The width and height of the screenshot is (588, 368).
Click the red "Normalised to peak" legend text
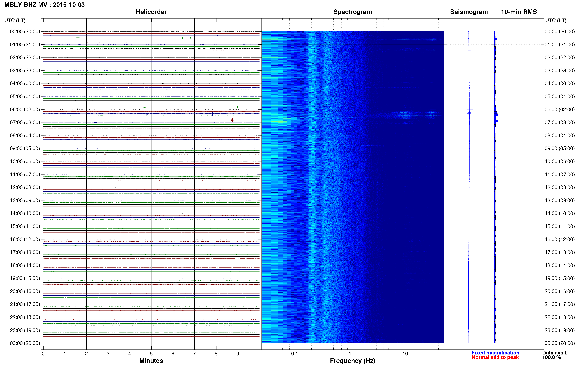click(495, 357)
